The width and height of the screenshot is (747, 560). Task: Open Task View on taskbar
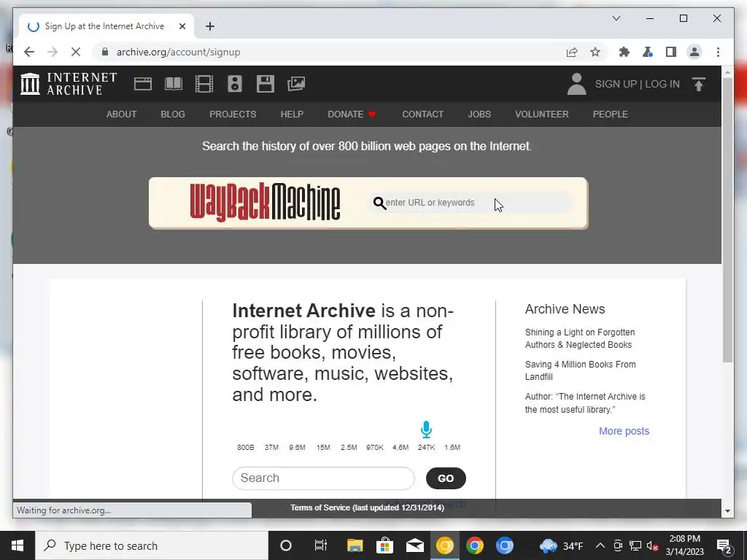click(x=321, y=545)
